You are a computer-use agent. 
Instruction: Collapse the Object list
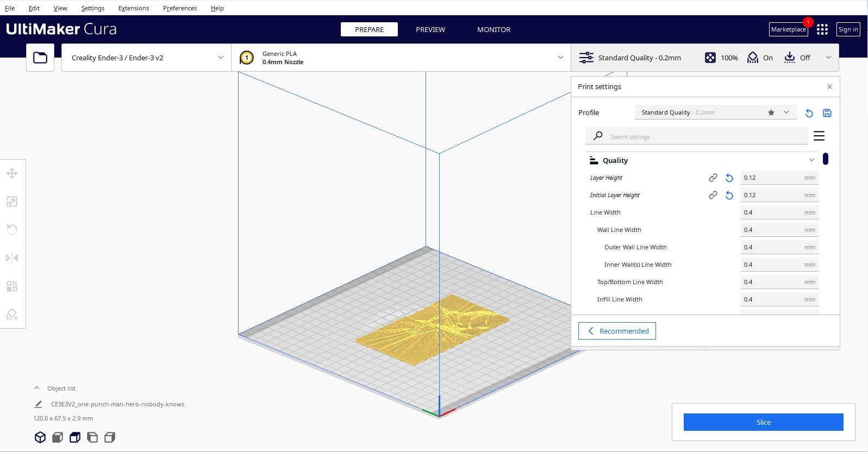(36, 388)
